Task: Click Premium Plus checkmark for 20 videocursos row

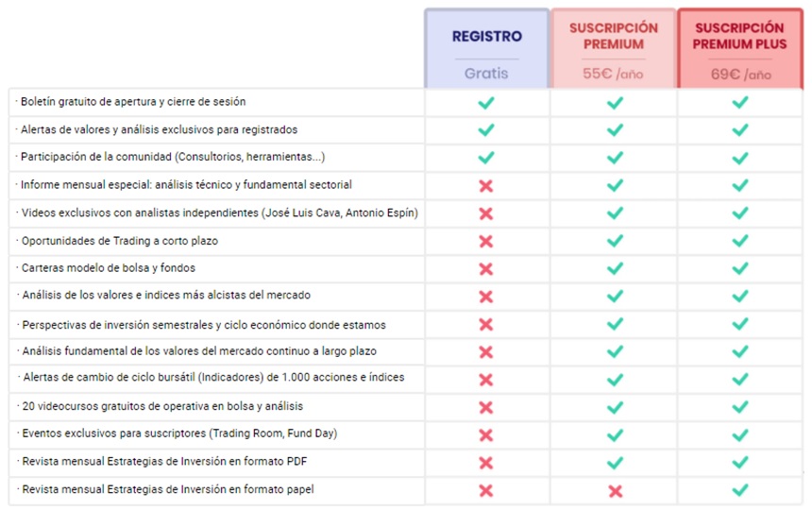Action: (740, 407)
